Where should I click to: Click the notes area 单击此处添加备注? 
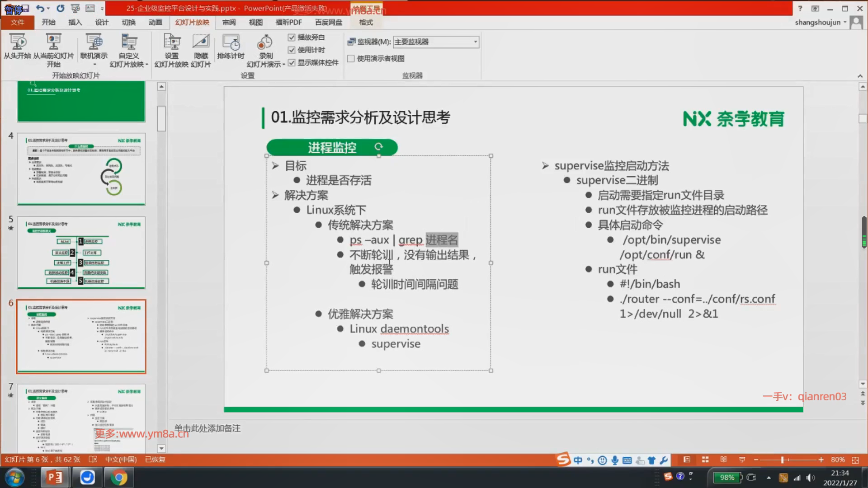pos(208,428)
